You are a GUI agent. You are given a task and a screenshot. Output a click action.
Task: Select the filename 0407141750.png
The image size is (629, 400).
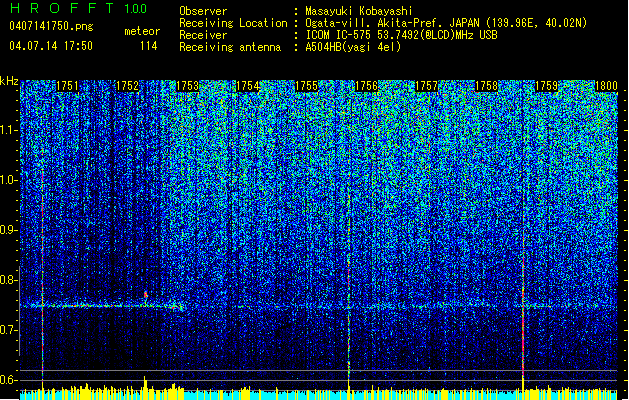(51, 26)
